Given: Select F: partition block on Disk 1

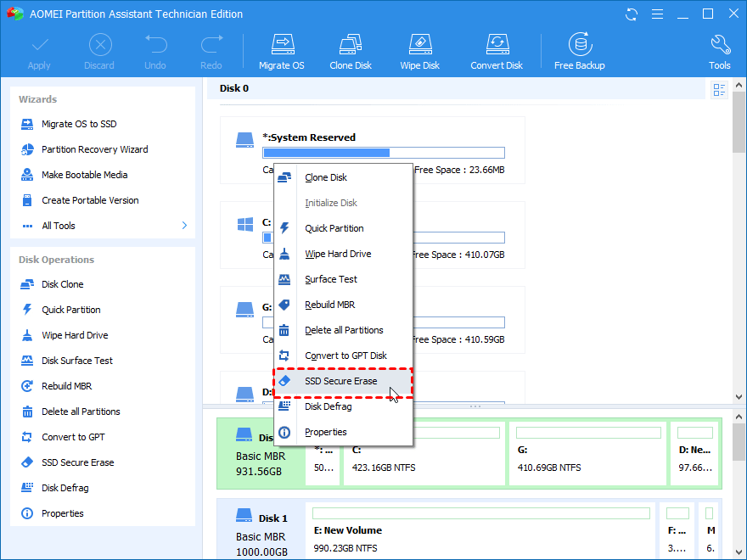Looking at the screenshot, I should click(x=677, y=529).
